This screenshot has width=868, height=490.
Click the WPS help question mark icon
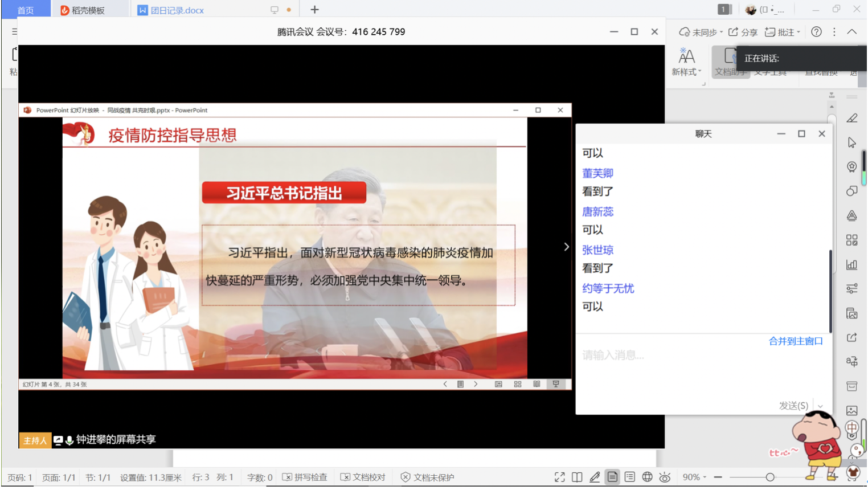(816, 32)
